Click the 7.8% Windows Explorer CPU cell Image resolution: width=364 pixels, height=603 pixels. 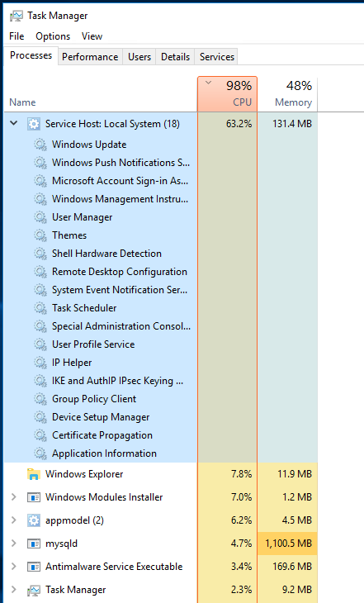[227, 474]
